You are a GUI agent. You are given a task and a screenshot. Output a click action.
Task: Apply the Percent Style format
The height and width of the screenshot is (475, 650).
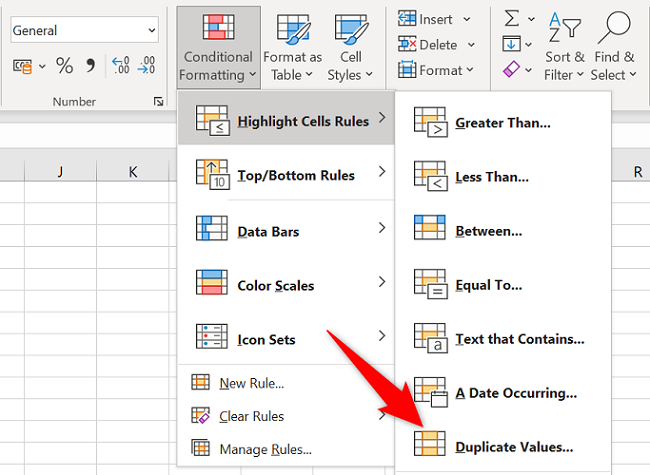coord(64,65)
